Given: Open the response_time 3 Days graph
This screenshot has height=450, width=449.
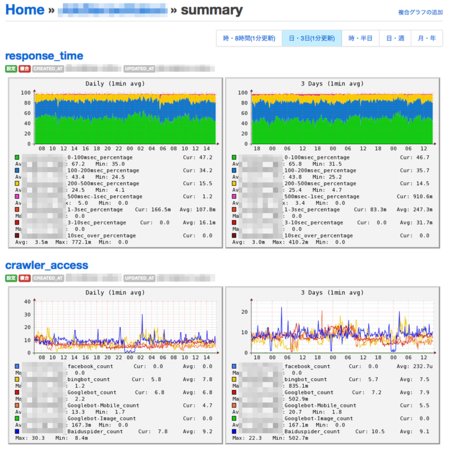Looking at the screenshot, I should [333, 163].
